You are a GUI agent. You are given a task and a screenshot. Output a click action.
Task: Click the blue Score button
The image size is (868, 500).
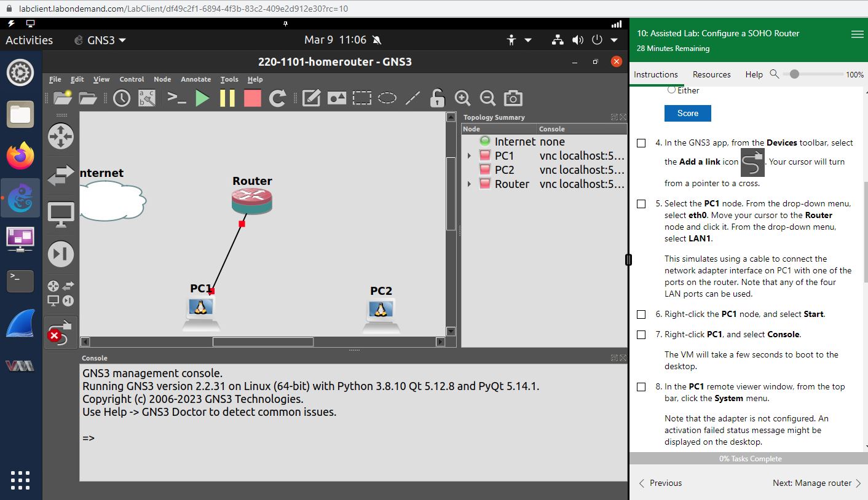click(688, 113)
